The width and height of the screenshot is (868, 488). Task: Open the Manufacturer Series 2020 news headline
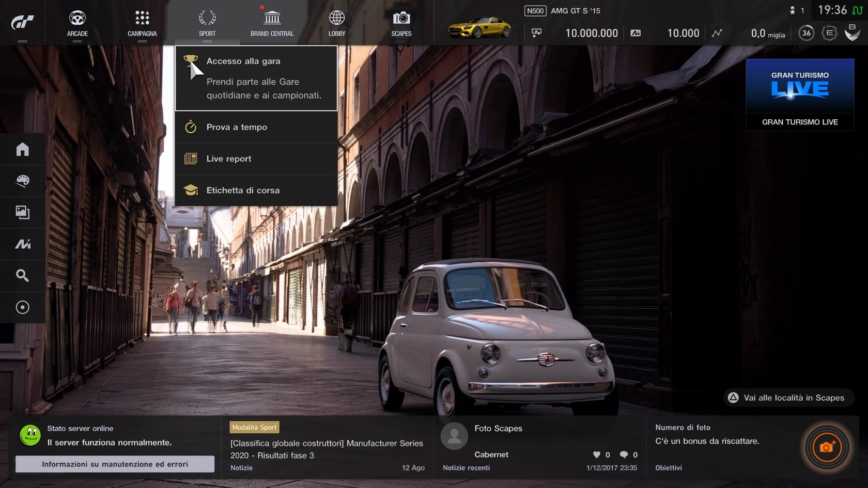(x=327, y=449)
